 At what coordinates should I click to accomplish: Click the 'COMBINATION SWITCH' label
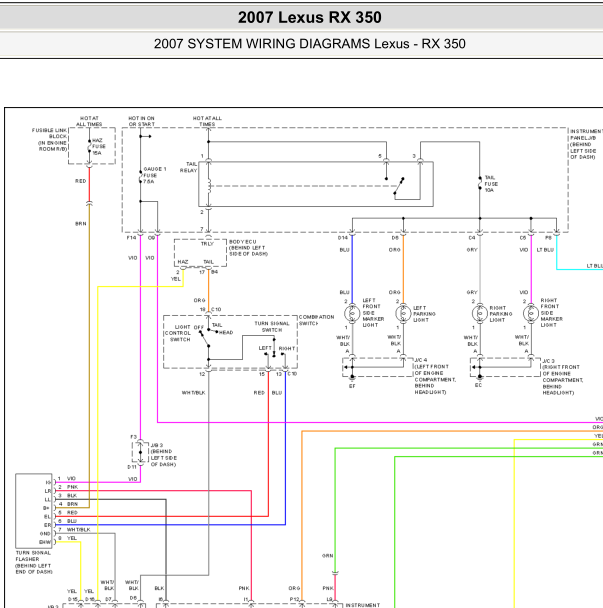(x=316, y=320)
